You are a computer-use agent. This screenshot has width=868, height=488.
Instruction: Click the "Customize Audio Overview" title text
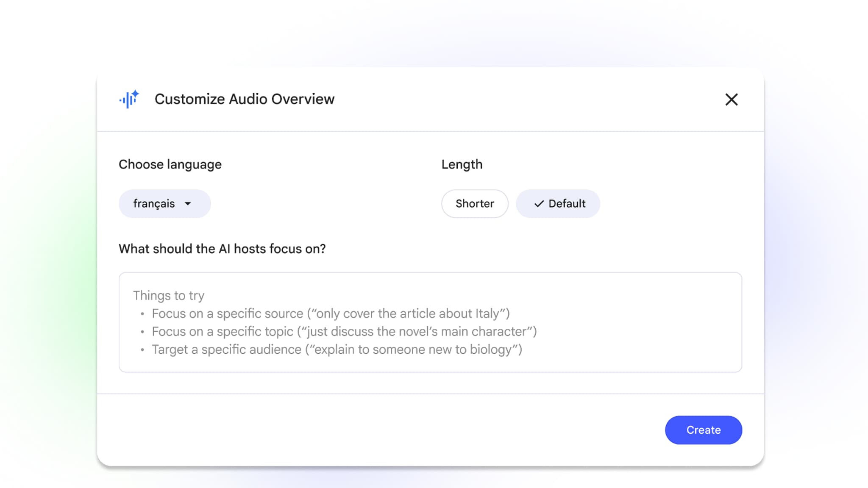[x=244, y=99]
